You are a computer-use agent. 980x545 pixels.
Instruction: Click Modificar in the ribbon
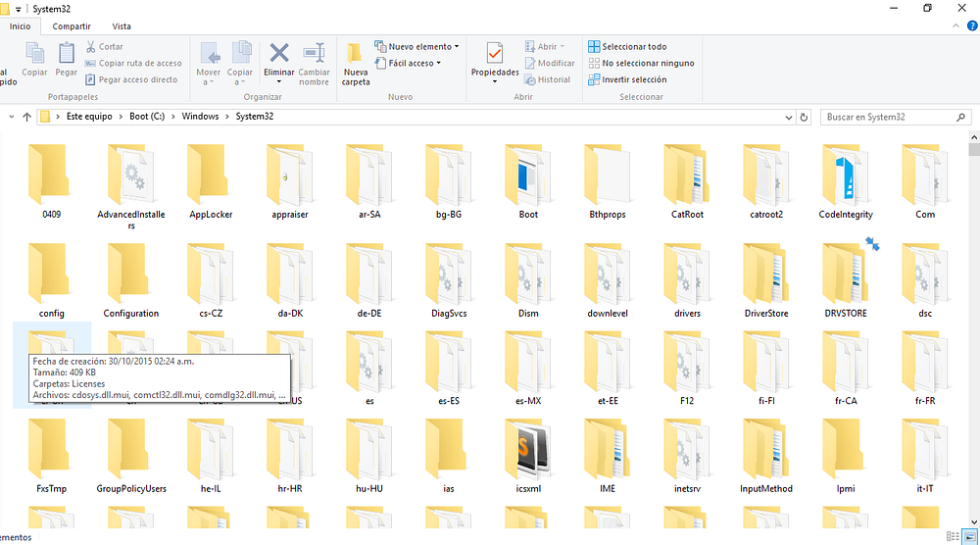tap(550, 63)
